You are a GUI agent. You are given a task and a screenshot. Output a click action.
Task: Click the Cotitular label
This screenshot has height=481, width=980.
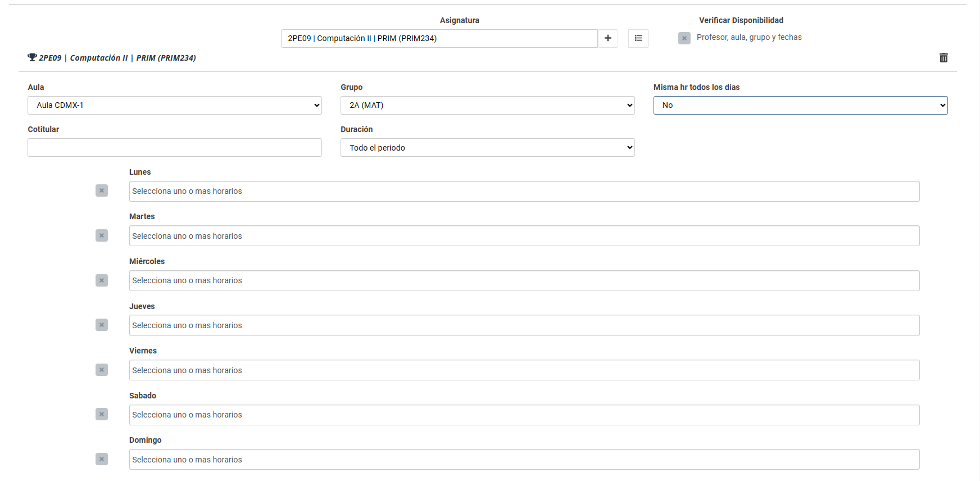pos(43,129)
